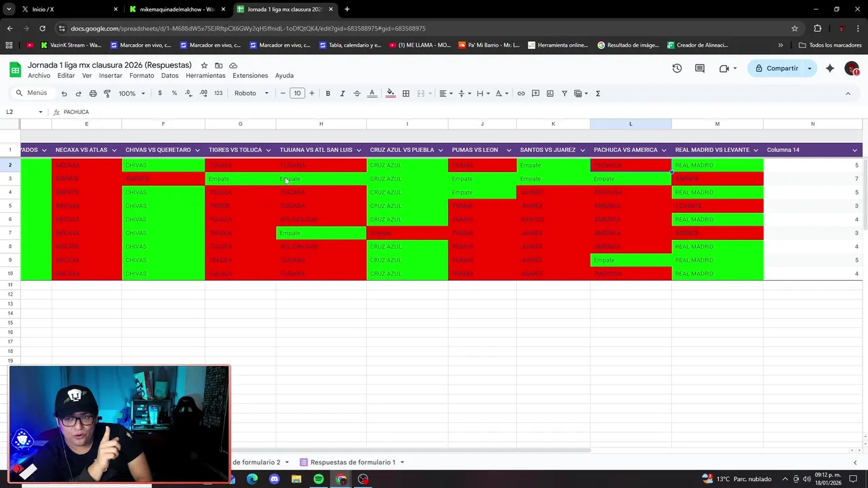Open the Gemini sparkle assistant
The width and height of the screenshot is (868, 488).
tap(830, 68)
